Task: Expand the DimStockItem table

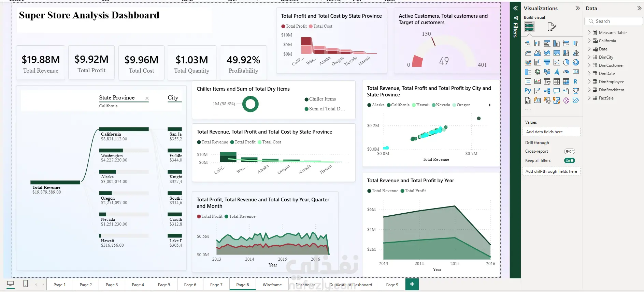Action: (x=589, y=90)
